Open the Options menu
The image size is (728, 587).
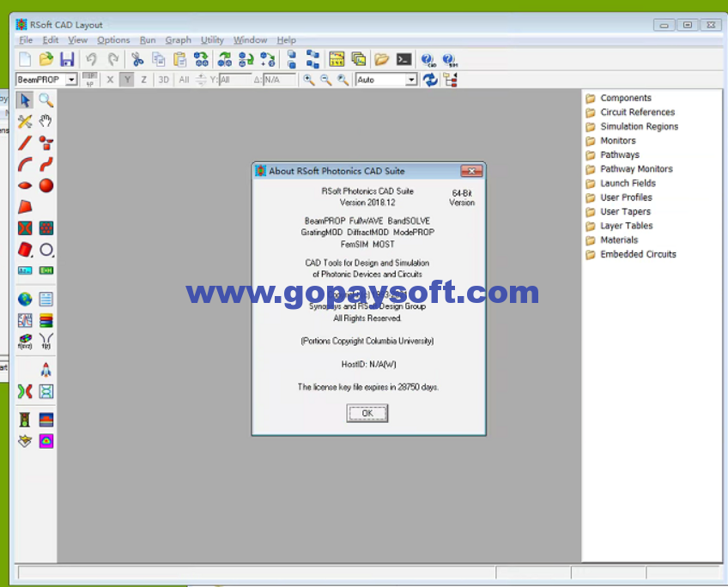(113, 40)
